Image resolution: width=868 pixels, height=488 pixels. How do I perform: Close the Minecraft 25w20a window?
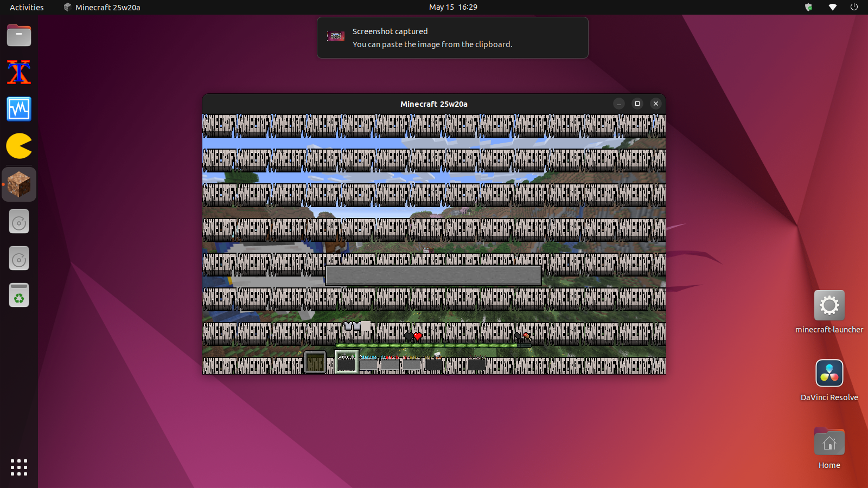(x=656, y=104)
